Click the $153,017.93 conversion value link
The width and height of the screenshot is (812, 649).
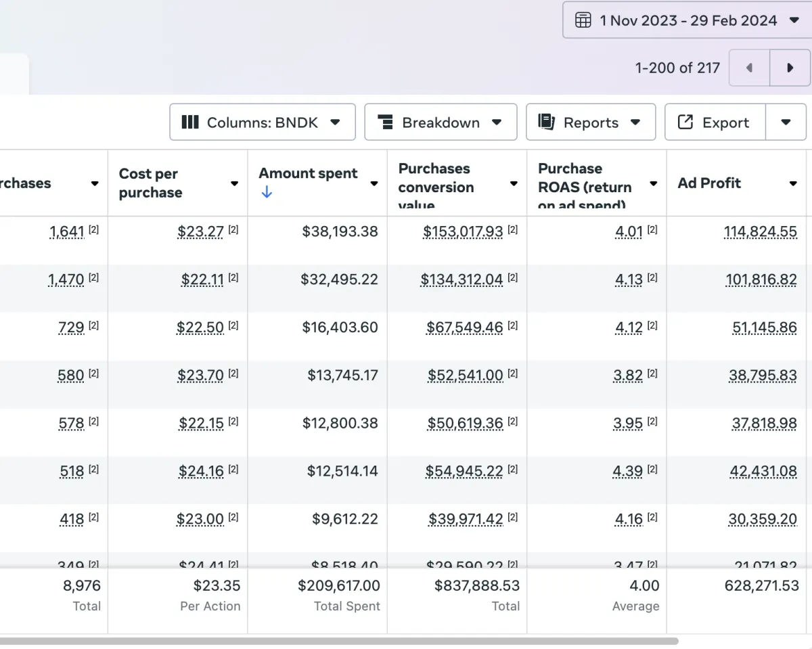pyautogui.click(x=463, y=231)
